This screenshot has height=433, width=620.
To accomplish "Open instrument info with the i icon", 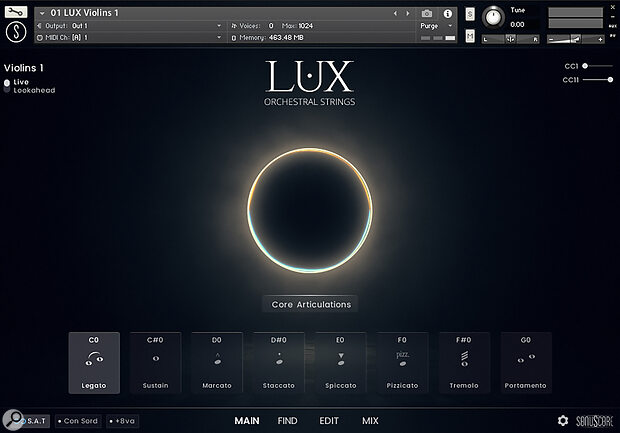I will coord(447,13).
